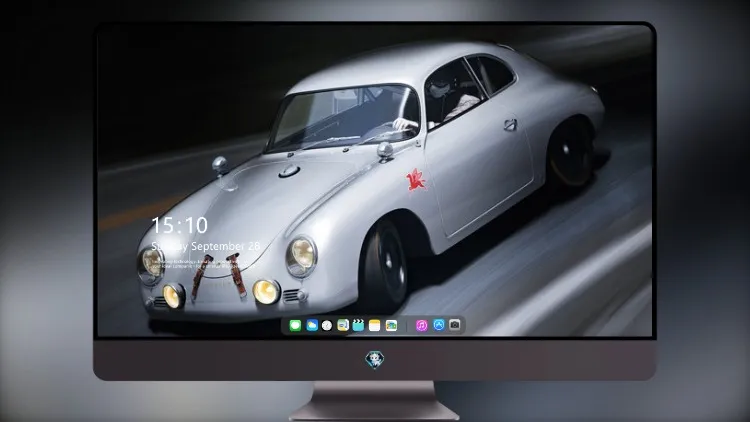Open the Clock app in the dock
This screenshot has height=422, width=750.
327,325
